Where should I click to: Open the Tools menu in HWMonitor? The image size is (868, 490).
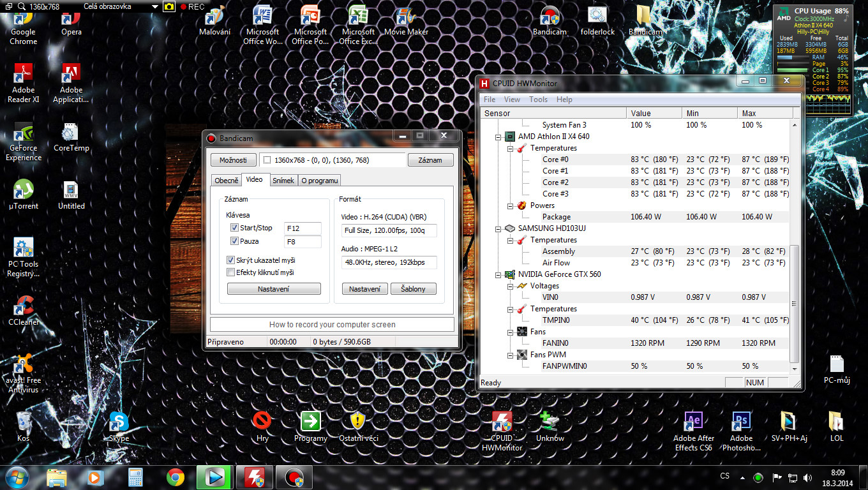click(x=538, y=100)
